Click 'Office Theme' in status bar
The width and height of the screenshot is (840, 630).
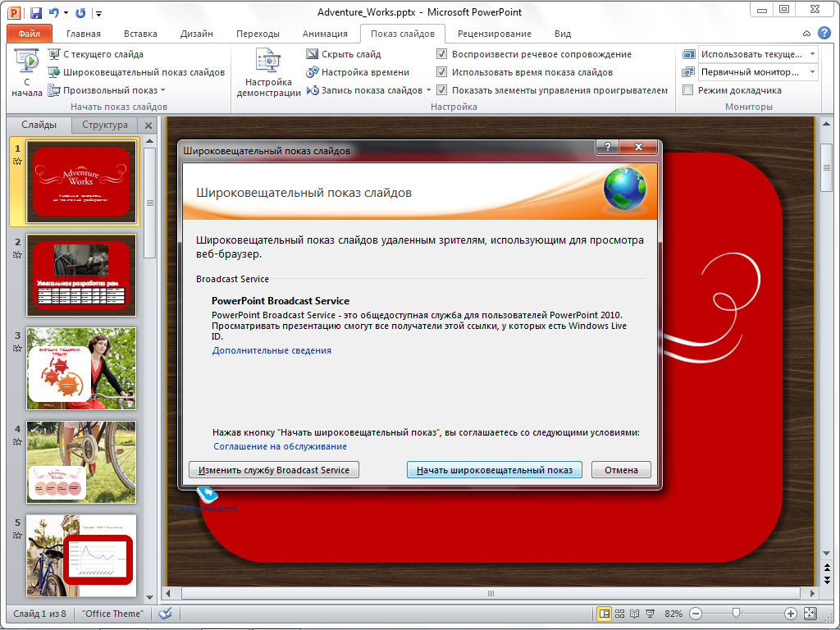[x=114, y=614]
